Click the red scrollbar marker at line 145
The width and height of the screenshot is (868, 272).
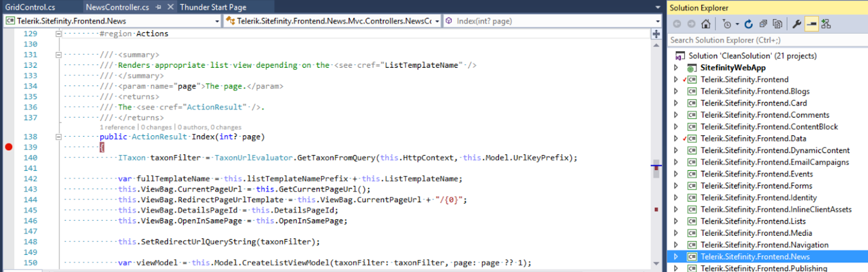click(656, 209)
